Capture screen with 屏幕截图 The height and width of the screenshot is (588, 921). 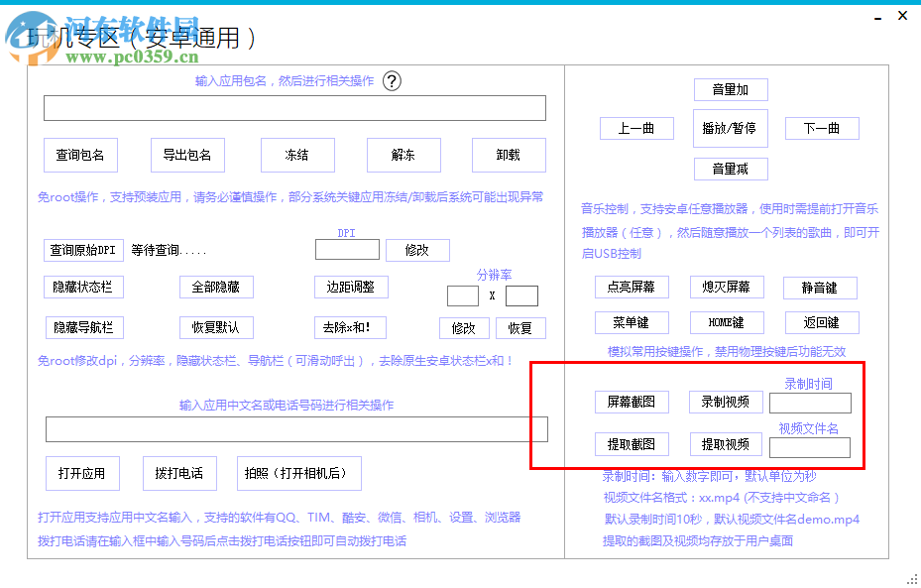630,402
